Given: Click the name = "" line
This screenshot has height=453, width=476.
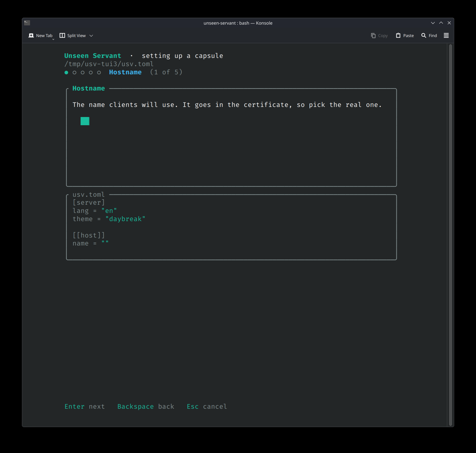Looking at the screenshot, I should [x=91, y=244].
